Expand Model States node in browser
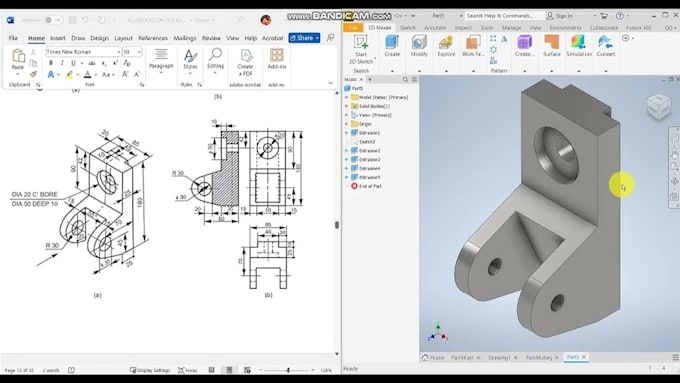The width and height of the screenshot is (680, 383). (347, 97)
